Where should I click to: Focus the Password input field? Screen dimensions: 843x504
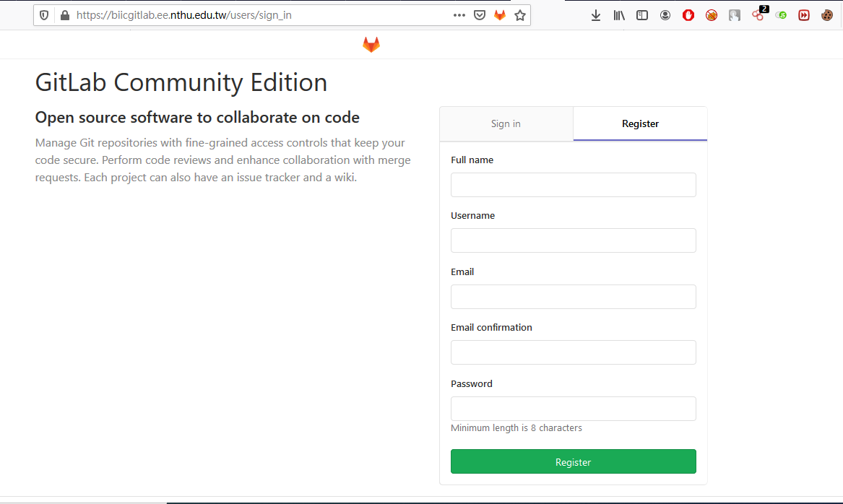point(573,409)
